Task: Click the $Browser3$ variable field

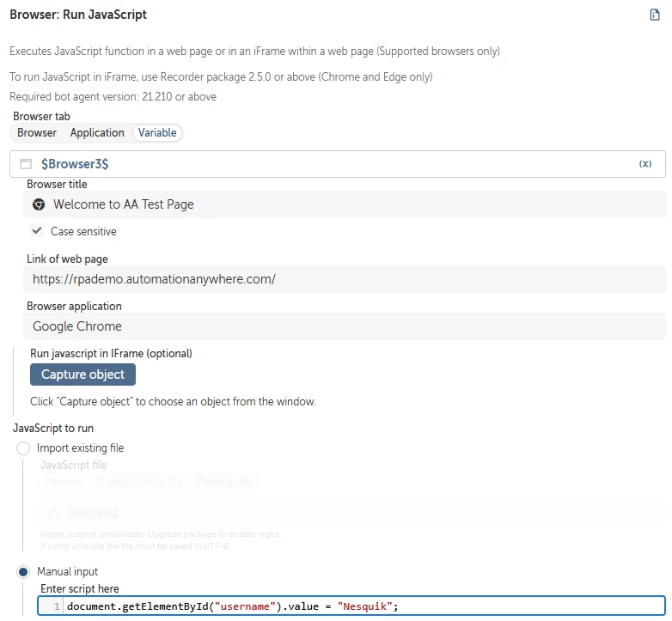Action: [337, 163]
